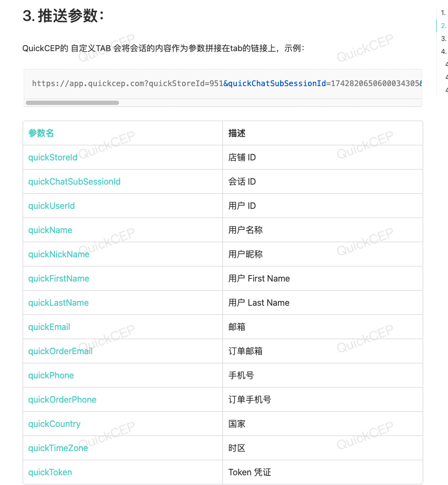Click the quickNickName parameter link

click(x=59, y=254)
